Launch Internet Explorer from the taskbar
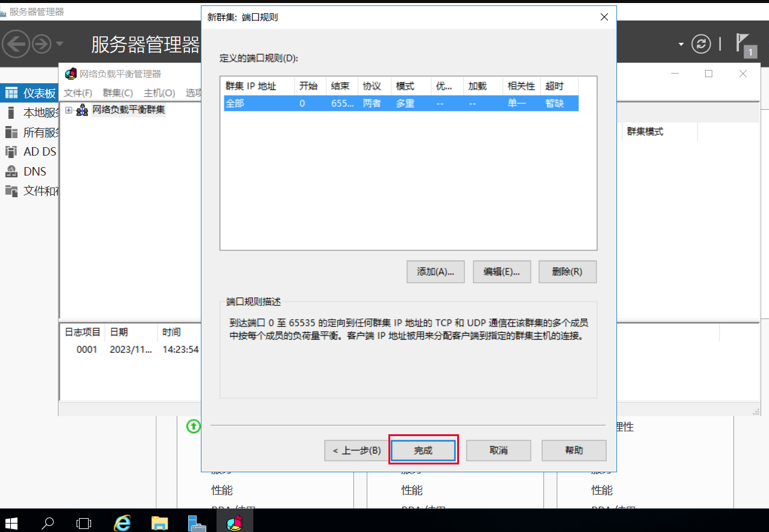769x532 pixels. tap(122, 522)
